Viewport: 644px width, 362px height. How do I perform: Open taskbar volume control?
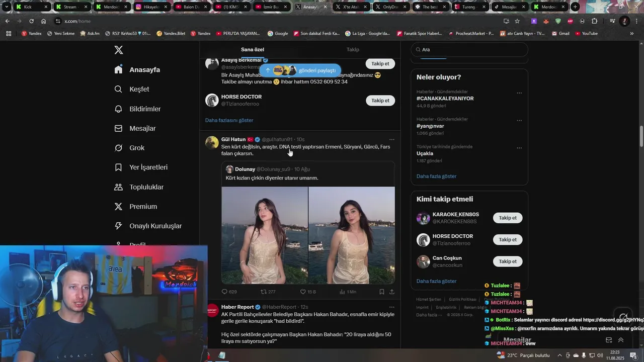[x=600, y=355]
